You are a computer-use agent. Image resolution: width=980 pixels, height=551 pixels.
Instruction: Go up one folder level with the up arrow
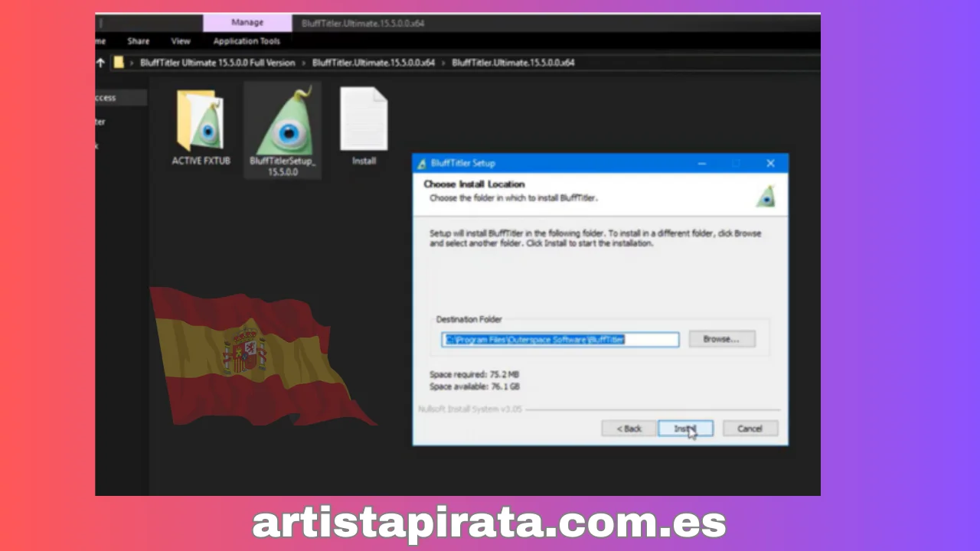tap(100, 63)
